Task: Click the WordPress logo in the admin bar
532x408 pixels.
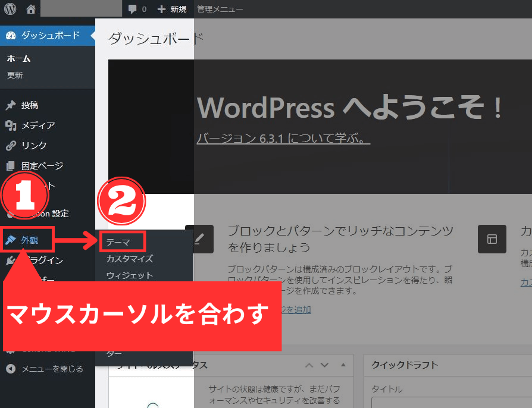Action: click(x=10, y=9)
